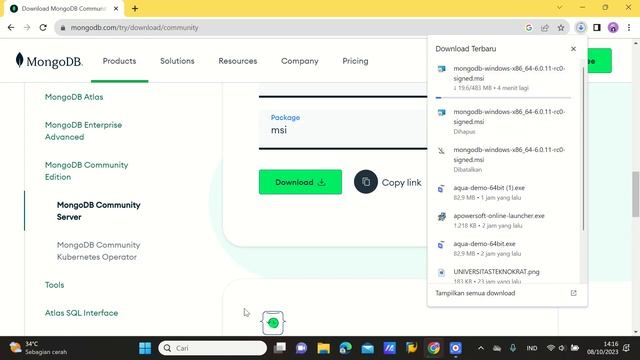Open weather widget on taskbar
640x360 pixels.
[x=38, y=348]
